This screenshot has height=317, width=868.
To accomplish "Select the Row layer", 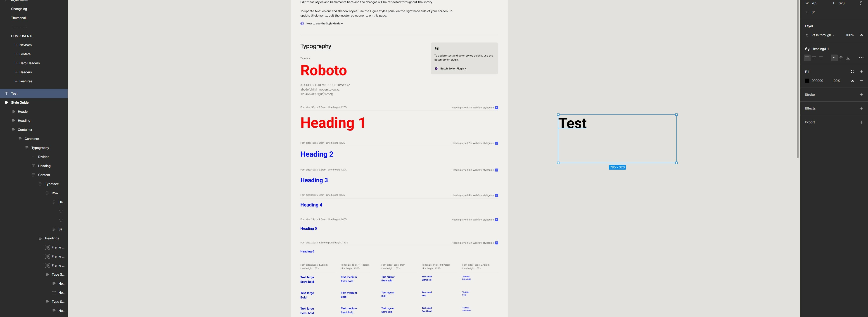I will point(34,193).
